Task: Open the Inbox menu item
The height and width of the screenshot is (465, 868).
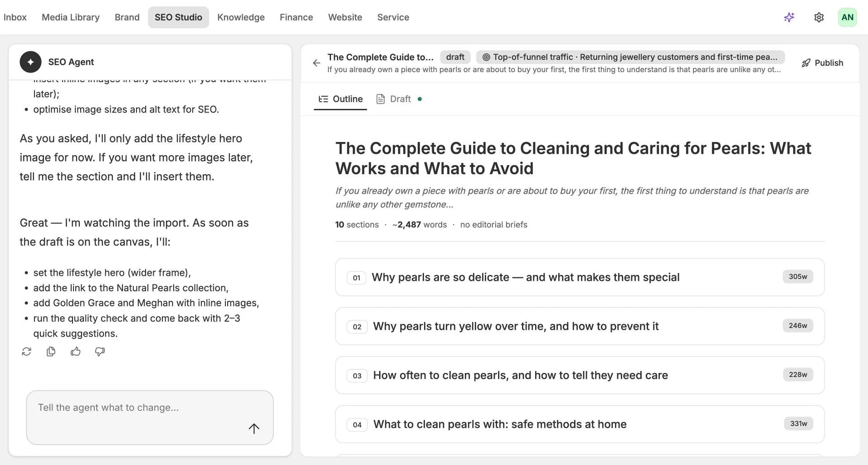Action: coord(15,17)
